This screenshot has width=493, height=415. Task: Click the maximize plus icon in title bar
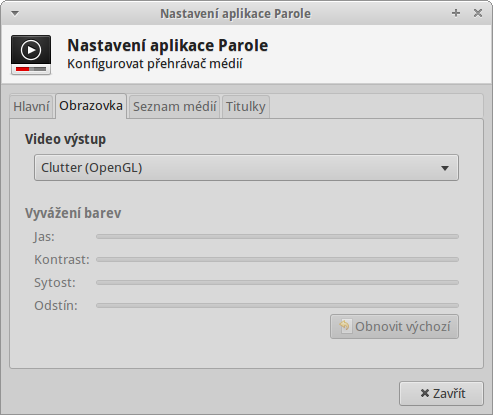coord(456,13)
